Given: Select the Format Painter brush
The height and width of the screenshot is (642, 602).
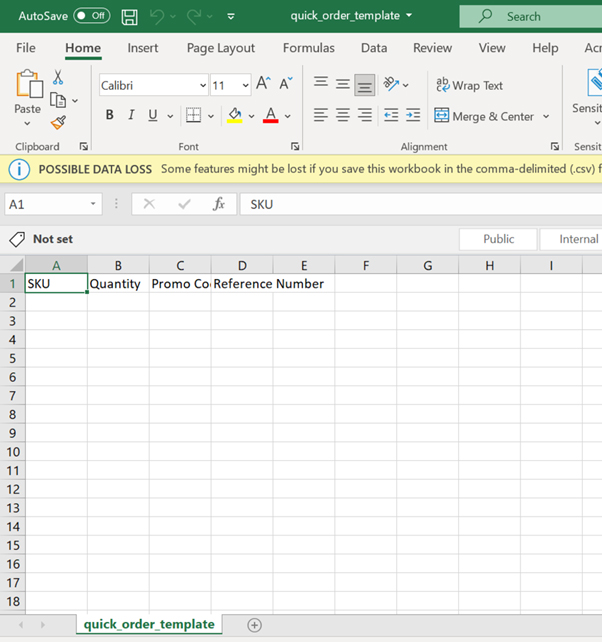Looking at the screenshot, I should [59, 122].
